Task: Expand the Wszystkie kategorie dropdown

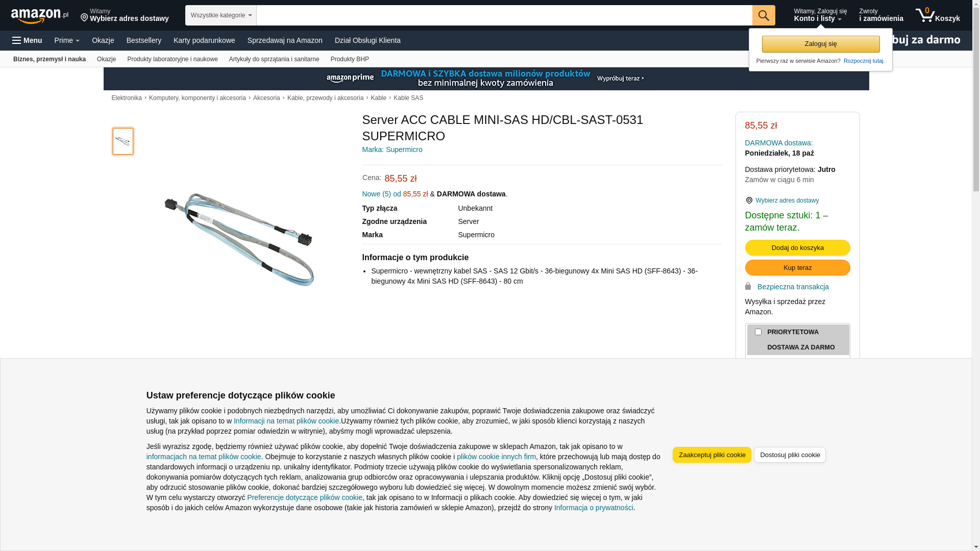Action: [x=221, y=15]
